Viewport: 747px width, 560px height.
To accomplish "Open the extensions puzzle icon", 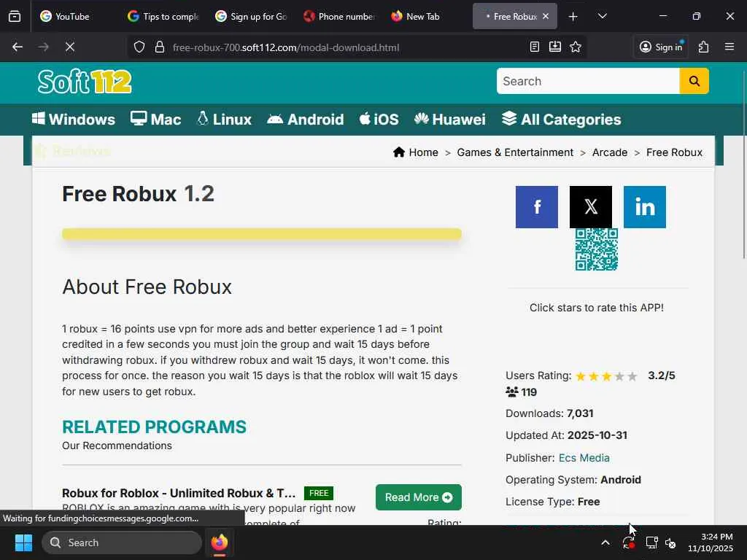I will click(x=704, y=47).
